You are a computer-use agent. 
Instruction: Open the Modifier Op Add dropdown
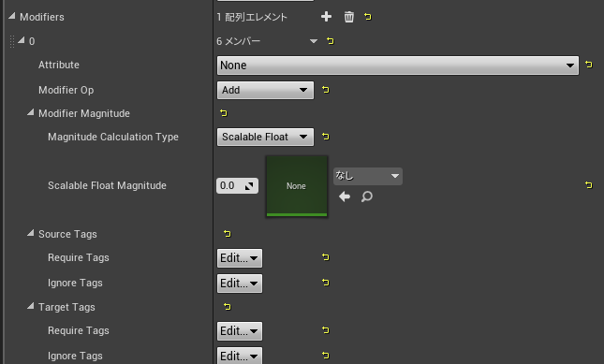pos(265,90)
